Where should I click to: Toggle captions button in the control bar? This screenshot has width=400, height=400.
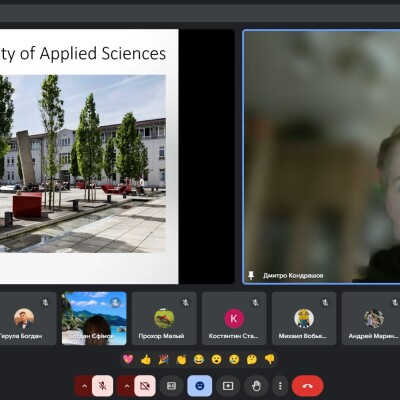171,386
